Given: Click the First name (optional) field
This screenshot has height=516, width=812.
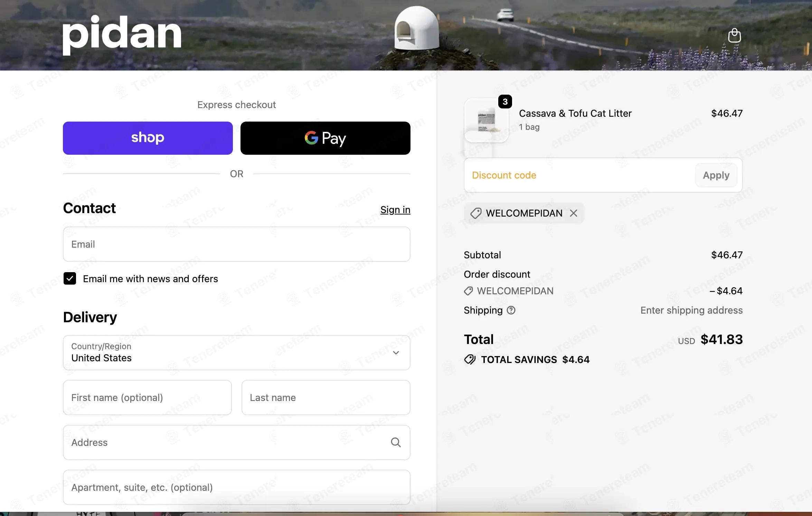Looking at the screenshot, I should pyautogui.click(x=147, y=398).
